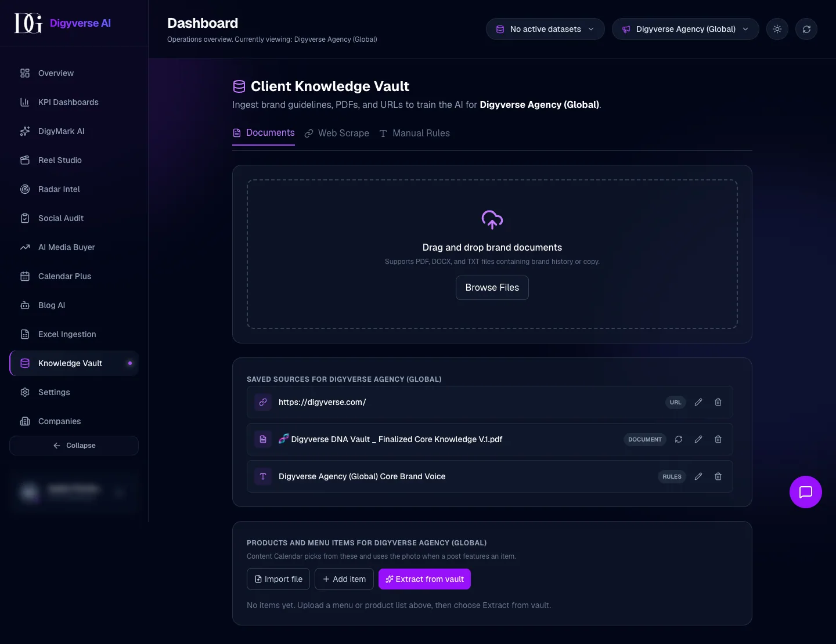Image resolution: width=836 pixels, height=644 pixels.
Task: Open Settings from the sidebar
Action: tap(74, 392)
